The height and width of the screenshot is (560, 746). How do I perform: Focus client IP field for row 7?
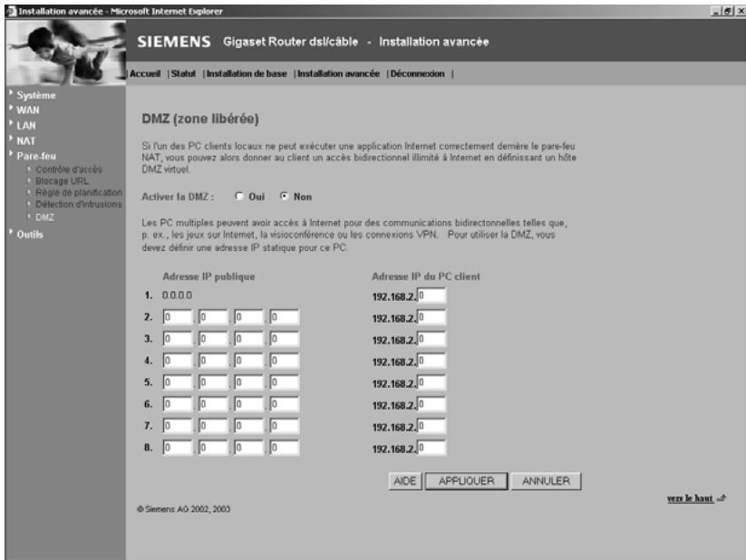(431, 426)
